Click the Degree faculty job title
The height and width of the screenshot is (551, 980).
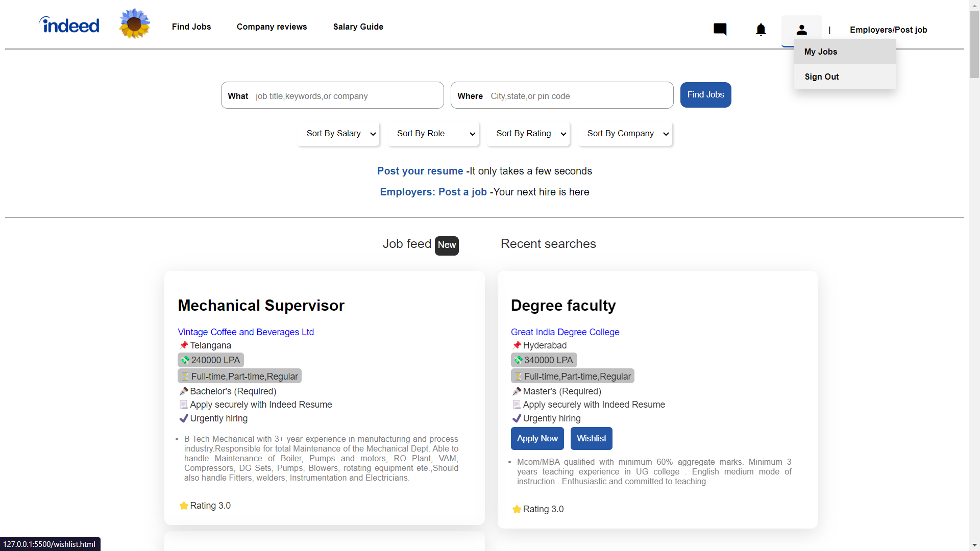pos(563,305)
